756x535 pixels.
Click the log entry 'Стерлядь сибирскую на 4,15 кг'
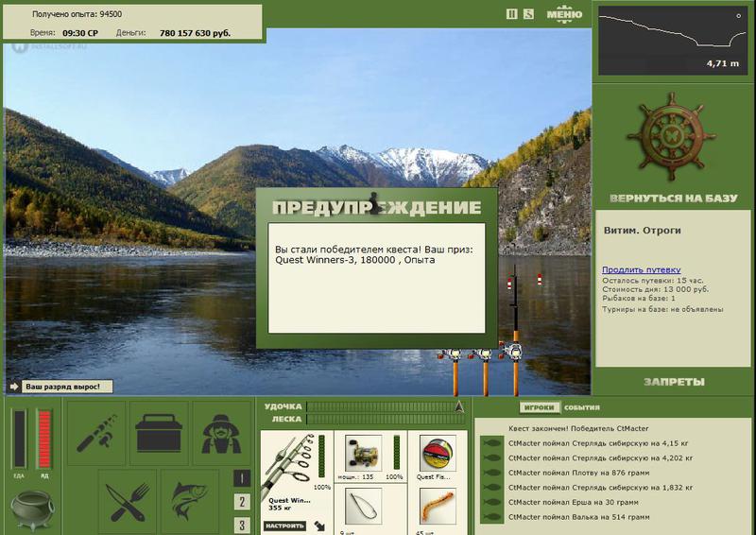598,443
